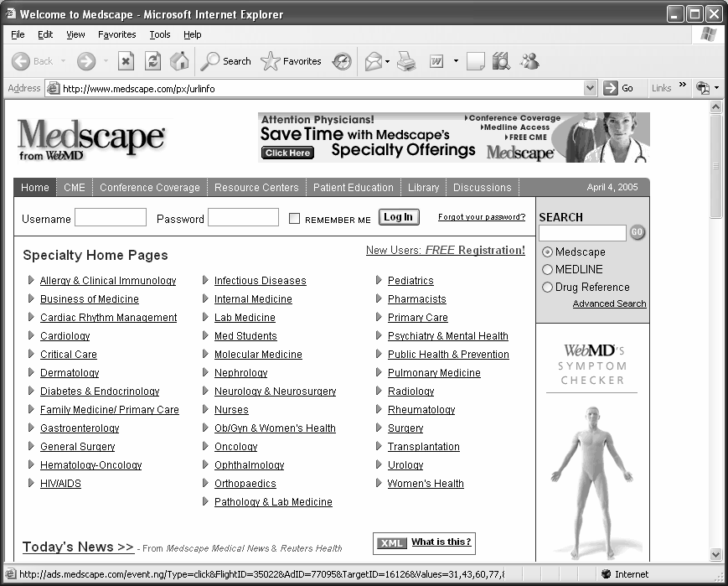728x586 pixels.
Task: Open the Infectious Diseases specialty page
Action: (260, 281)
